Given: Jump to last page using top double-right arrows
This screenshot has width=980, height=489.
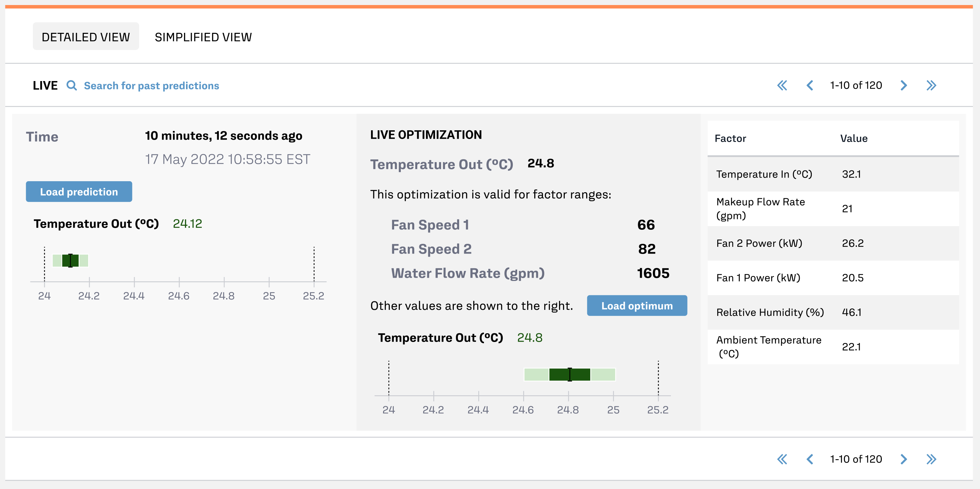Looking at the screenshot, I should tap(931, 85).
